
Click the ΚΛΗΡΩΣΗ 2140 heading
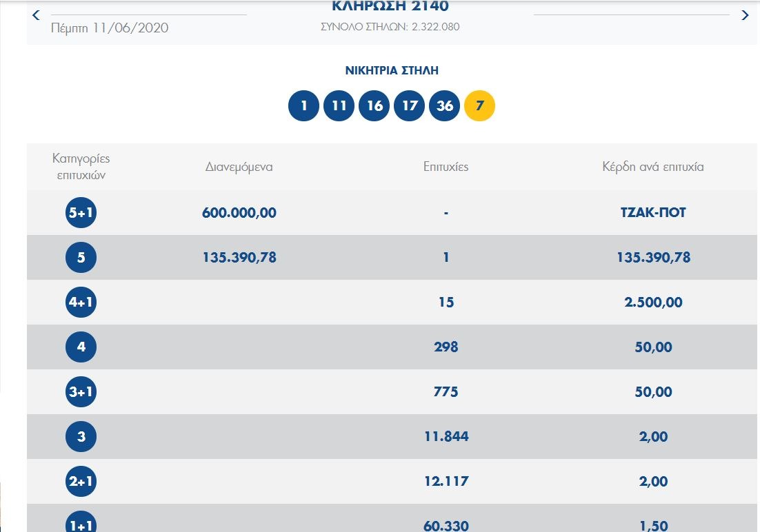coord(390,7)
